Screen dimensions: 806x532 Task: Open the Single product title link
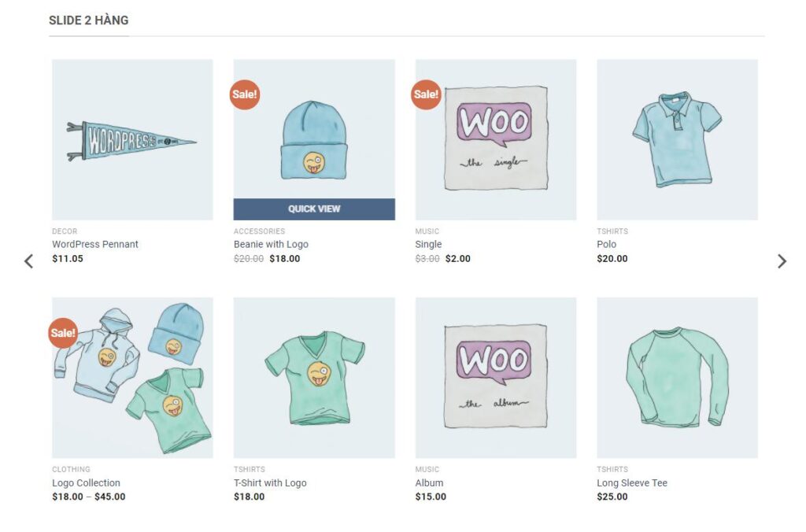tap(428, 244)
